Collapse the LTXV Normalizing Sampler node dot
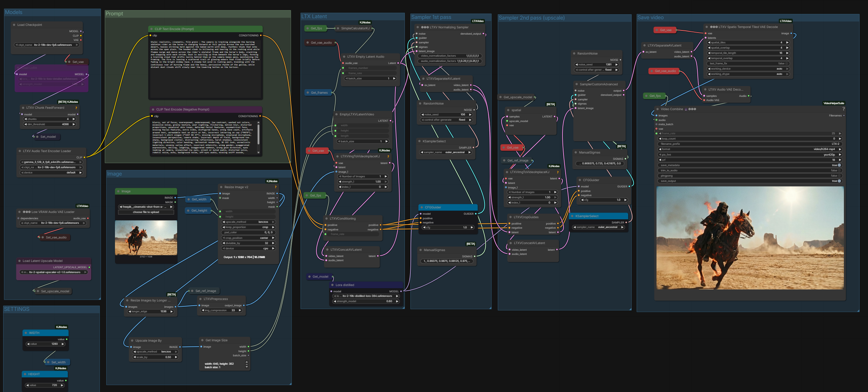 (418, 27)
